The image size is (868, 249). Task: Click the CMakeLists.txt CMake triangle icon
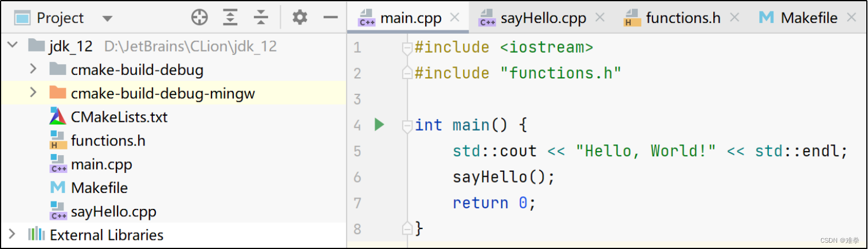coord(58,116)
